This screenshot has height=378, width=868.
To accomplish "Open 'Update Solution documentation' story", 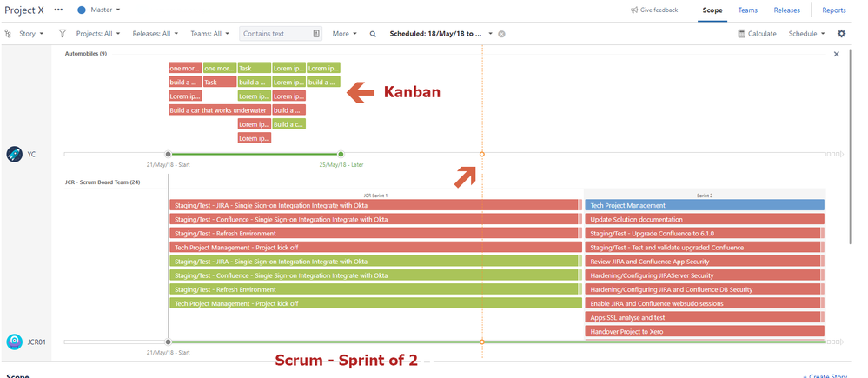I will (705, 220).
